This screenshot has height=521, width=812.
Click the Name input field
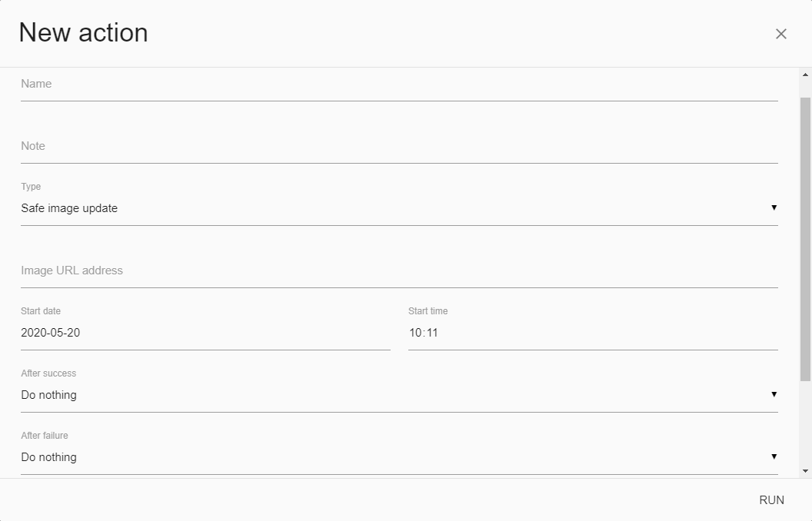(x=399, y=85)
